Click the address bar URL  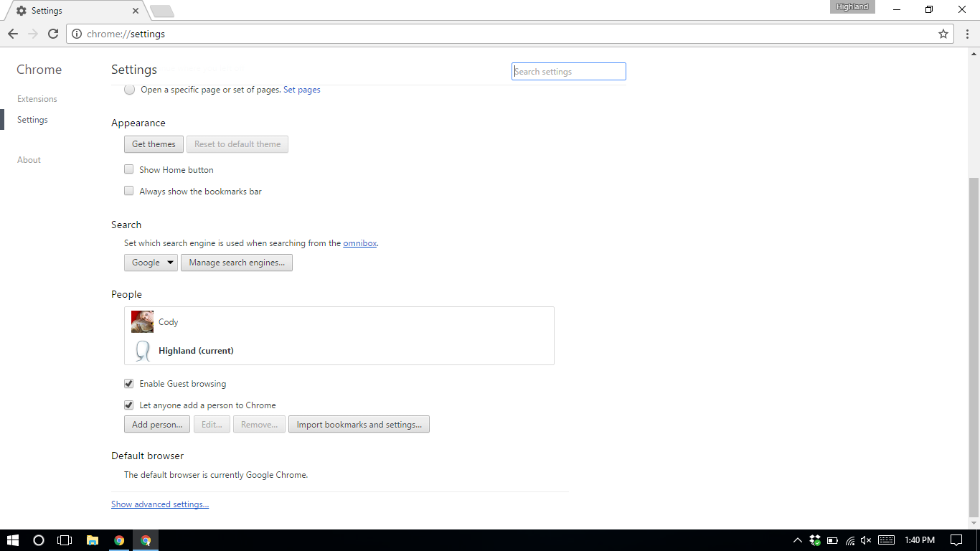coord(126,34)
